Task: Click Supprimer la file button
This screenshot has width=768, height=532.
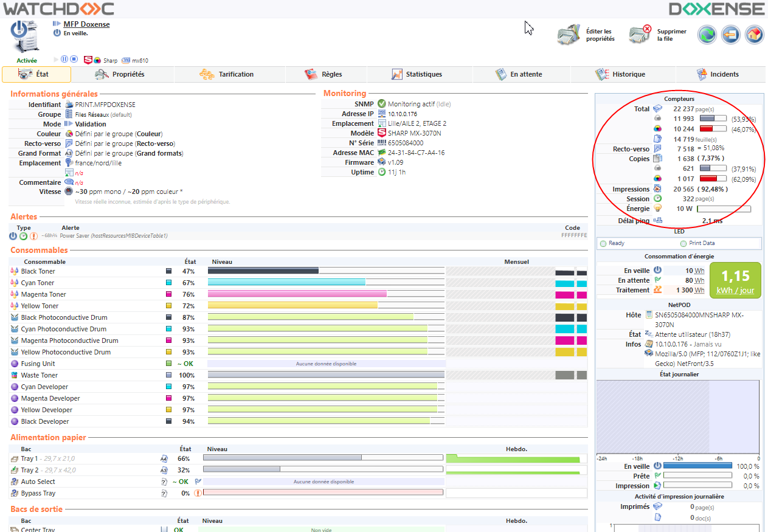Action: click(x=658, y=35)
